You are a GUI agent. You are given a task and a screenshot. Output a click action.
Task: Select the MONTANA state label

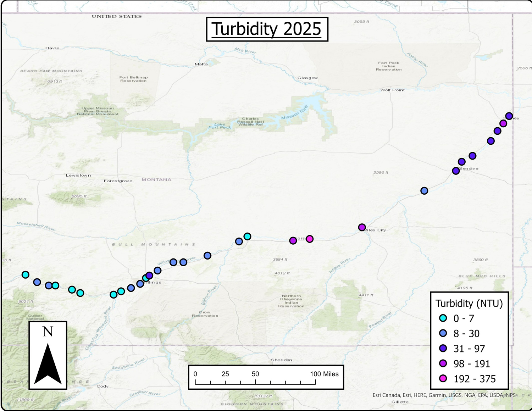pos(156,180)
